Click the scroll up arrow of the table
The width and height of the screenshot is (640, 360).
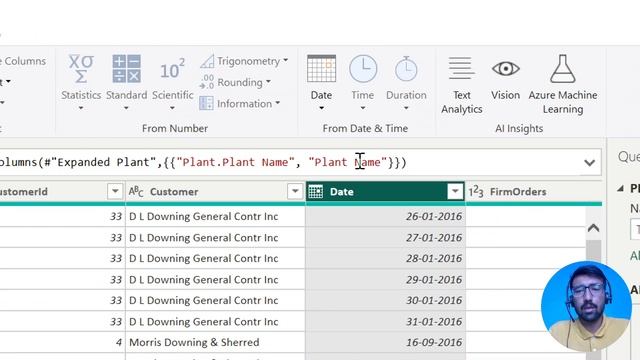click(593, 228)
